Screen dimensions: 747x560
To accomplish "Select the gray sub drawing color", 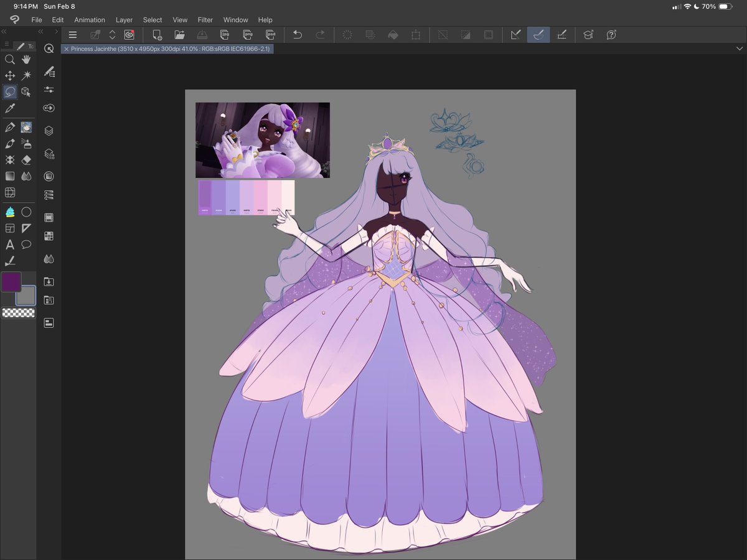I will tap(26, 296).
